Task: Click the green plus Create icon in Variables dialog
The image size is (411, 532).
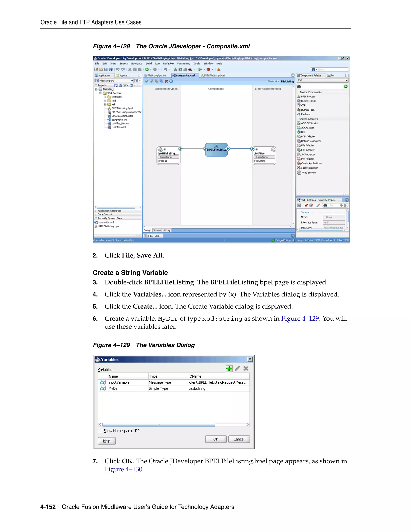Action: point(229,369)
